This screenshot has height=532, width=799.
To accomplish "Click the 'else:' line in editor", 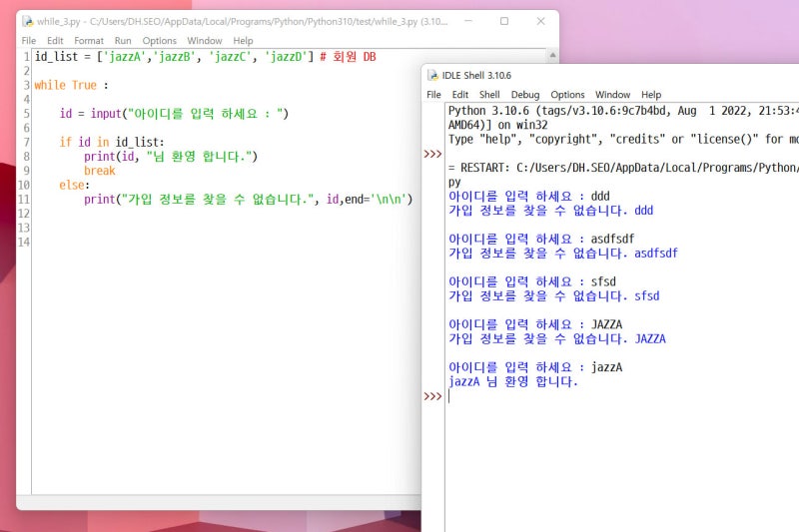I will point(74,185).
